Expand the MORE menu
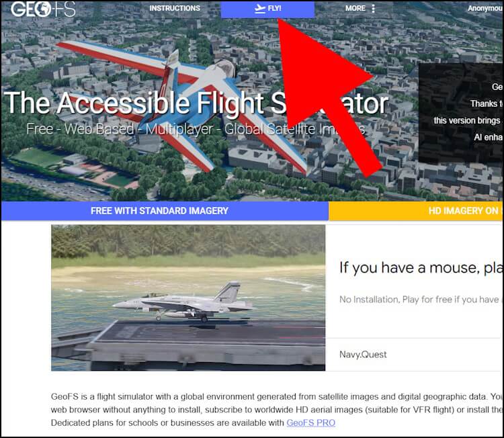This screenshot has height=438, width=504. click(355, 8)
